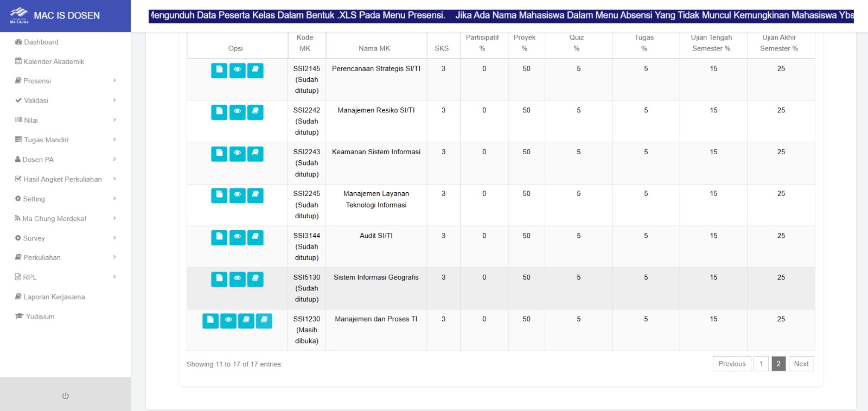Click the MAC IS DOSEN header title

(67, 16)
